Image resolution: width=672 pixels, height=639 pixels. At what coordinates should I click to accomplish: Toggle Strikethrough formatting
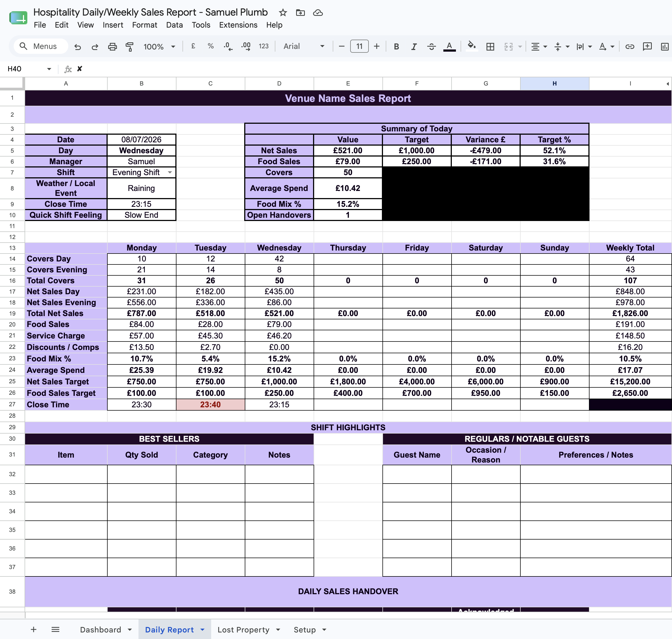(x=432, y=46)
